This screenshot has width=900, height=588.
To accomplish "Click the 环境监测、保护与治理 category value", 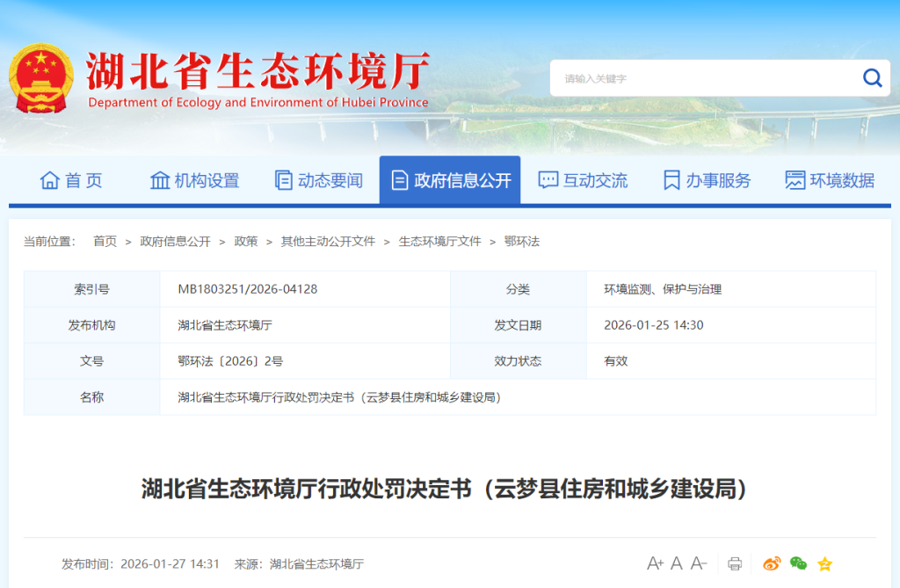I will (x=663, y=289).
